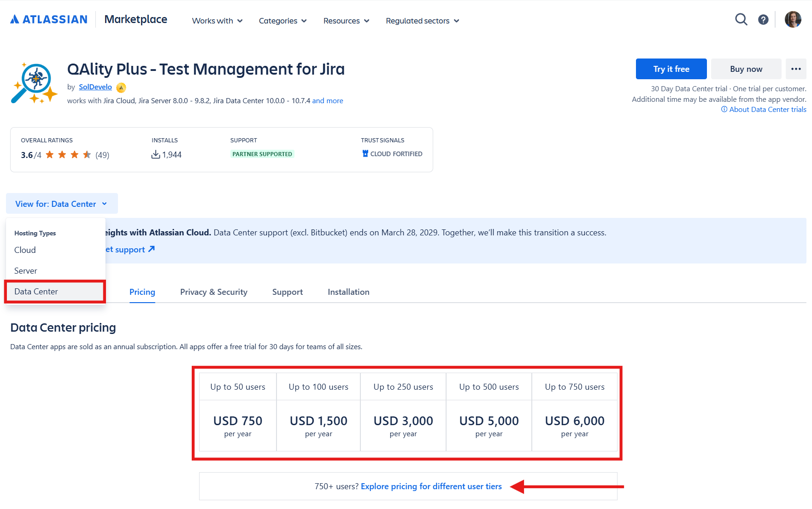812x509 pixels.
Task: Click the 'QAlity Plus - Test Management for Jira' title
Action: (206, 69)
